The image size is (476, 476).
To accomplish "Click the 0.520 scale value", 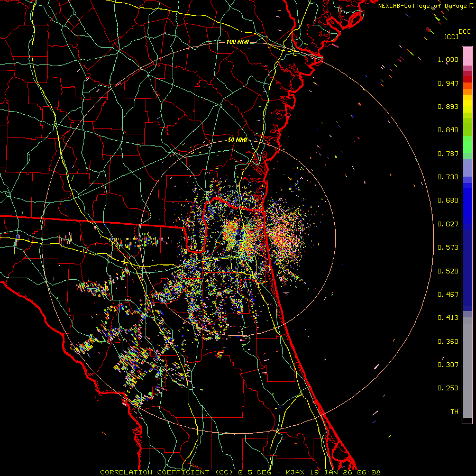I will tap(448, 271).
